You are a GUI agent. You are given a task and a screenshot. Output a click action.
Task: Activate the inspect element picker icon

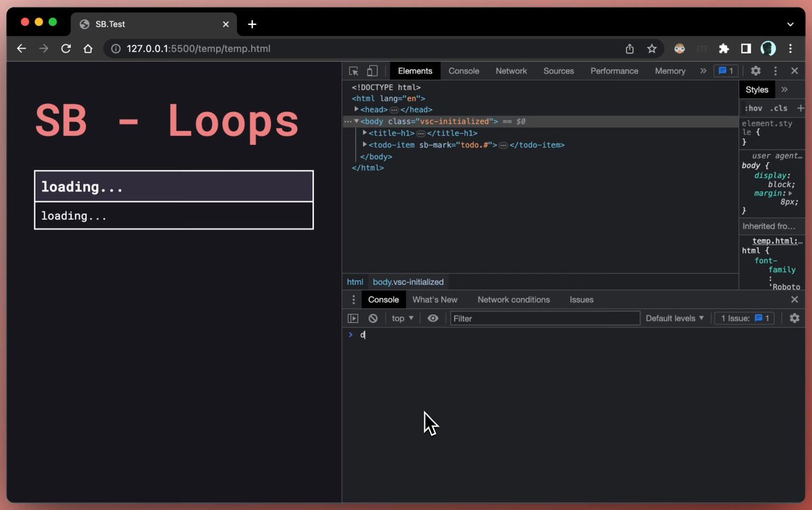coord(353,70)
